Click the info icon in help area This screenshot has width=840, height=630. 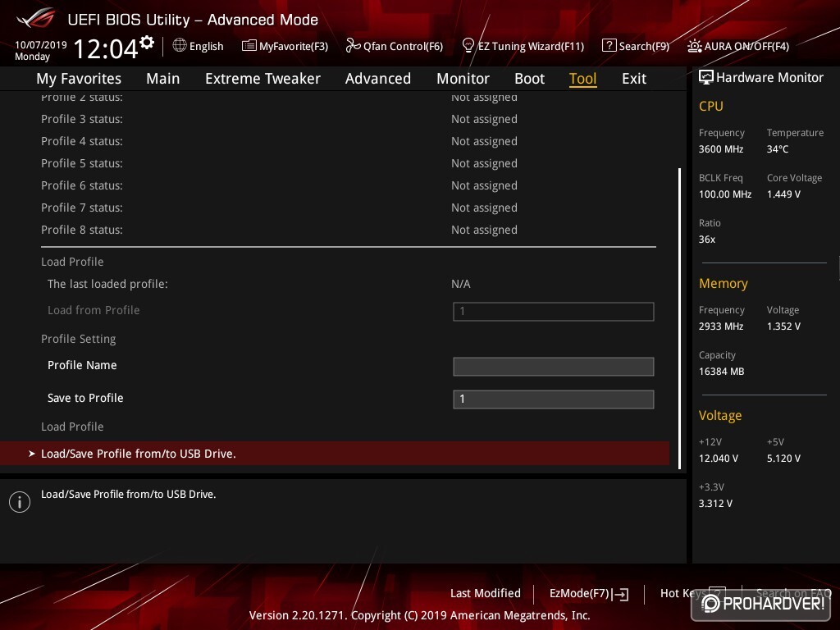(x=20, y=502)
